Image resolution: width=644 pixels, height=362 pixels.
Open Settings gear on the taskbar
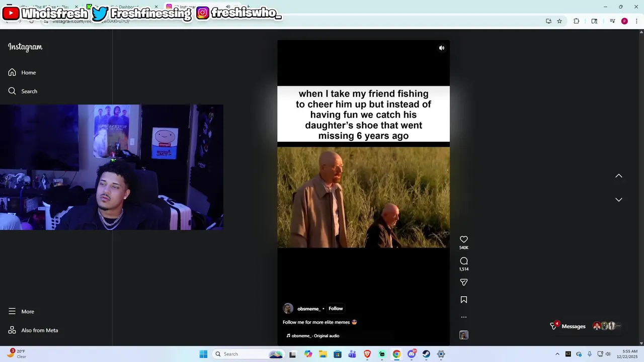click(x=441, y=354)
